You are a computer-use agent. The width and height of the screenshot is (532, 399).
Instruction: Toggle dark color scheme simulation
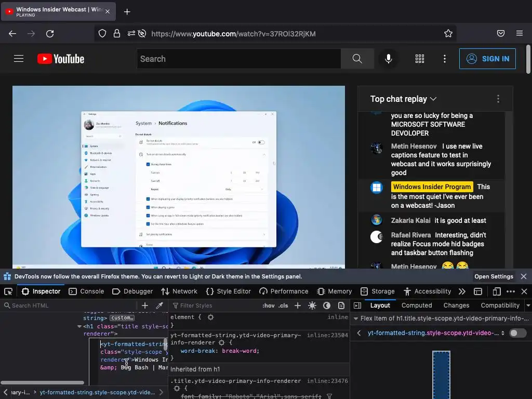coord(327,305)
